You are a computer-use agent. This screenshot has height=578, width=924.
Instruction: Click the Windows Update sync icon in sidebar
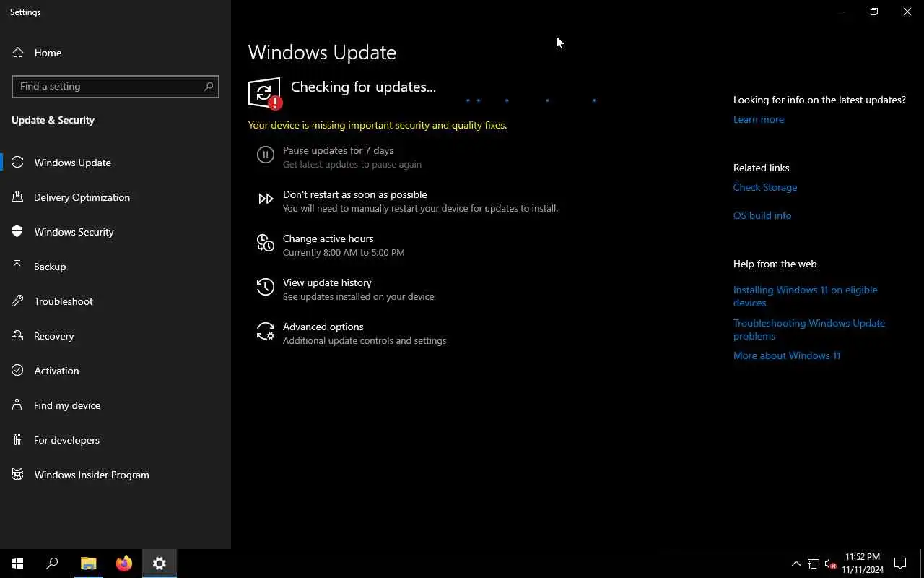(x=18, y=163)
